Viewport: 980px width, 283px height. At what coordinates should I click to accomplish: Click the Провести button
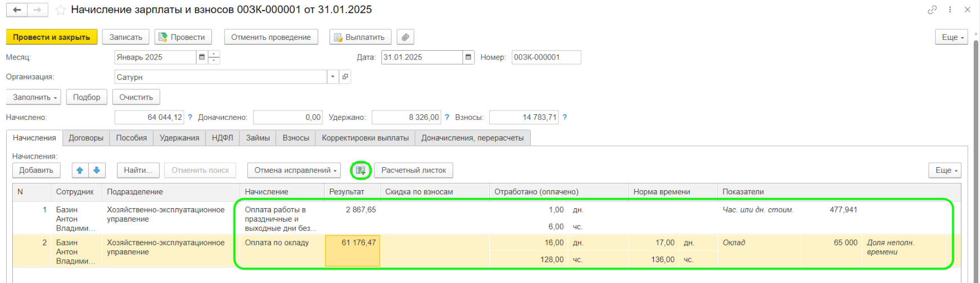(183, 37)
